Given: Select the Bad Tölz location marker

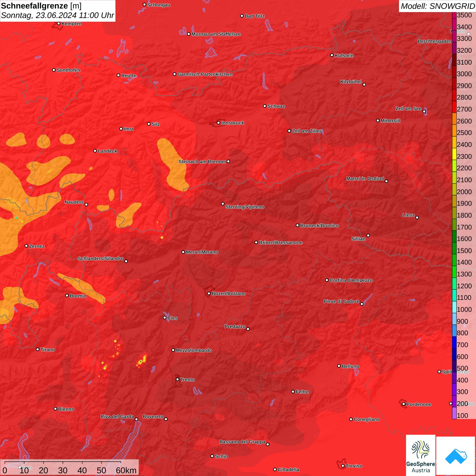Looking at the screenshot, I should click(x=242, y=16).
